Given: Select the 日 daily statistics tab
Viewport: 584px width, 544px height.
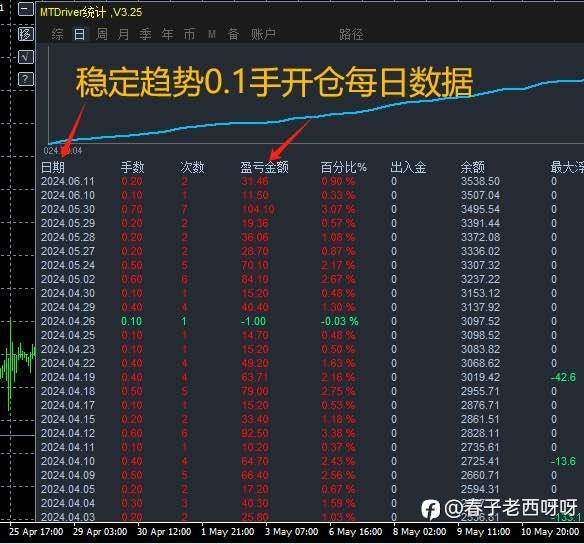Looking at the screenshot, I should 79,34.
